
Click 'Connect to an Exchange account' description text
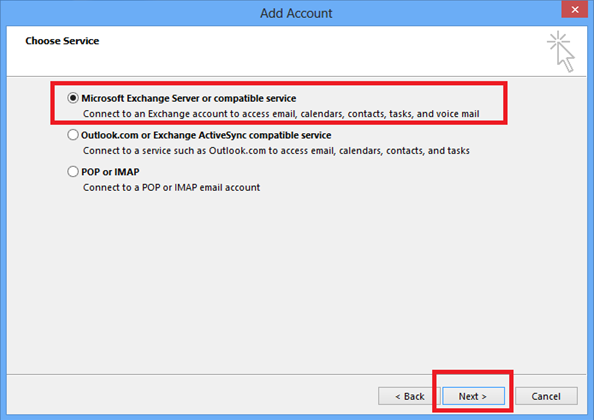pyautogui.click(x=281, y=114)
